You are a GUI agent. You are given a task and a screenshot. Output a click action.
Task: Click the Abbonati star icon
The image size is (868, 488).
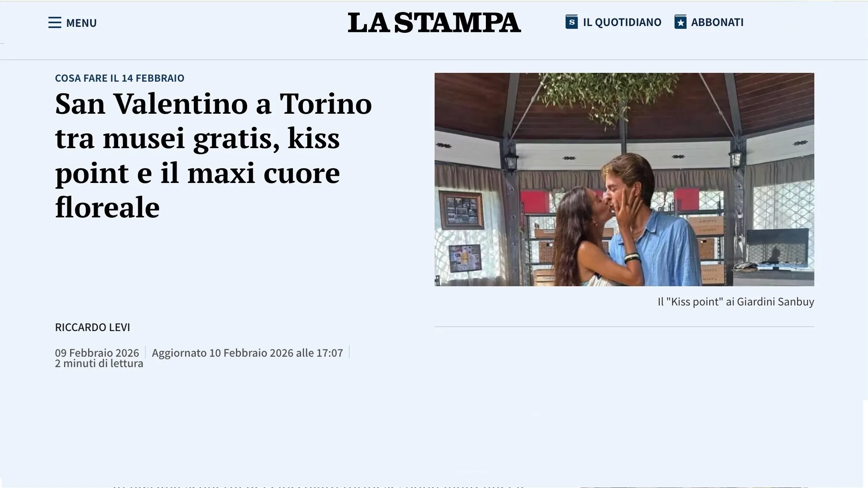pyautogui.click(x=681, y=22)
